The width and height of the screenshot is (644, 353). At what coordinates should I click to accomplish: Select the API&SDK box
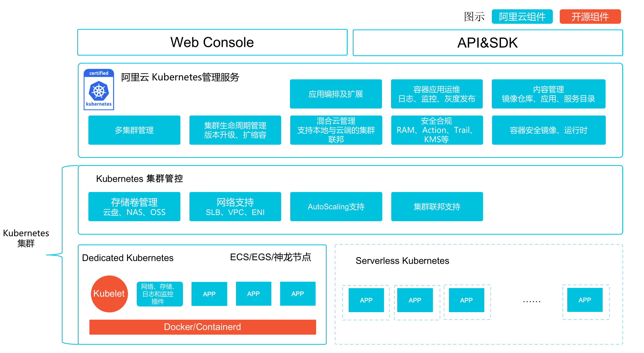coord(488,43)
